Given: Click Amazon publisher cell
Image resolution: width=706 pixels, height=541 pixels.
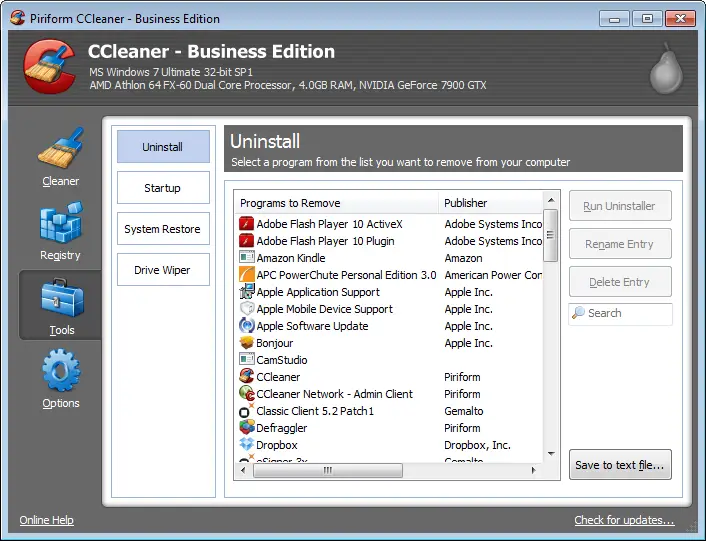Looking at the screenshot, I should [x=463, y=258].
